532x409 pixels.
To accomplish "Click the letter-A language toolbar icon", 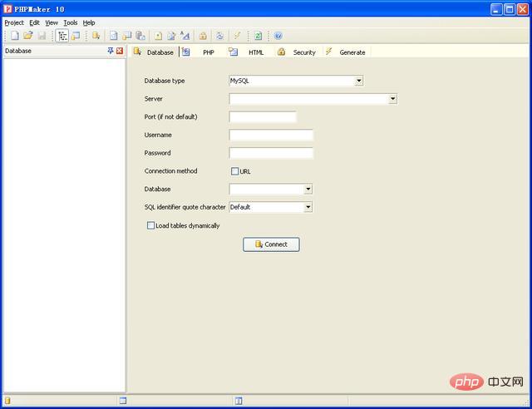I will tap(185, 36).
